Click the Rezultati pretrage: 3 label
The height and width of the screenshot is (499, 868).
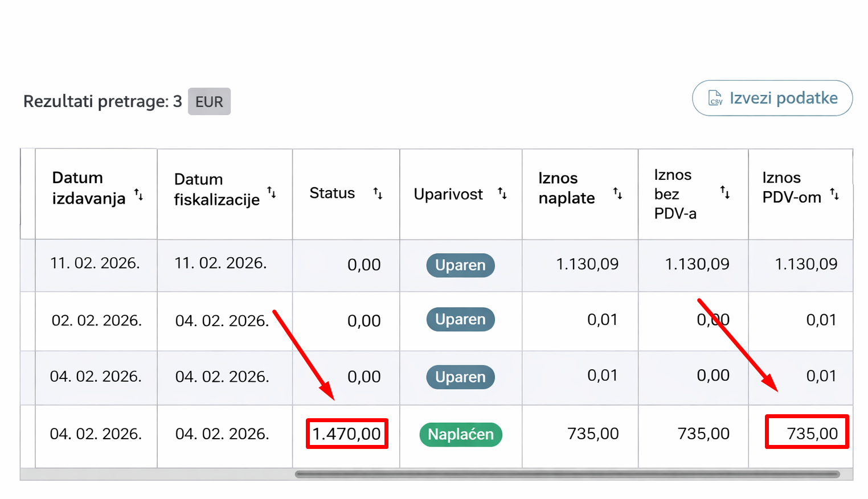[103, 102]
